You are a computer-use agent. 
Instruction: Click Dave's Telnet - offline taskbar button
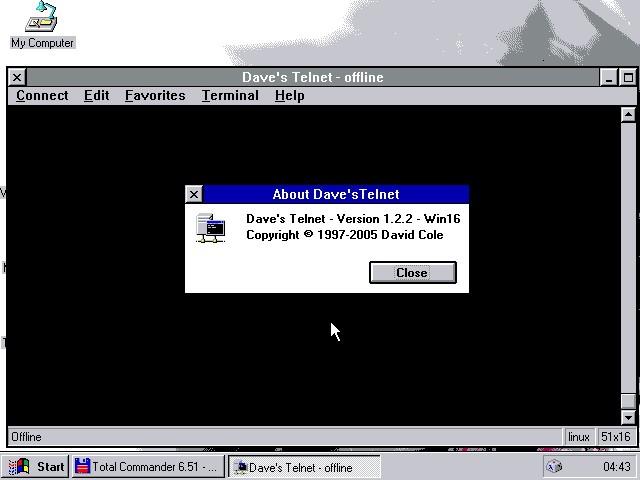304,467
